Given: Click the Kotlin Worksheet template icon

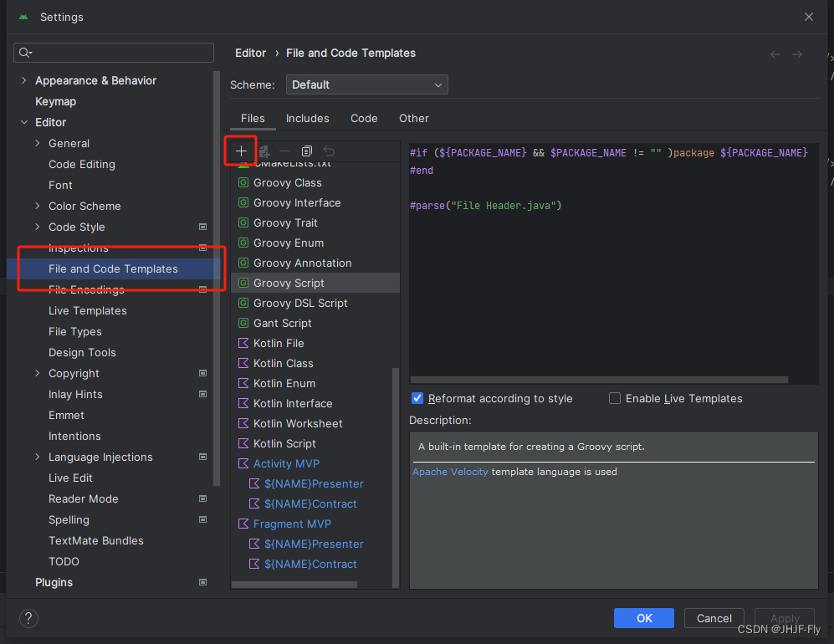Looking at the screenshot, I should [243, 423].
